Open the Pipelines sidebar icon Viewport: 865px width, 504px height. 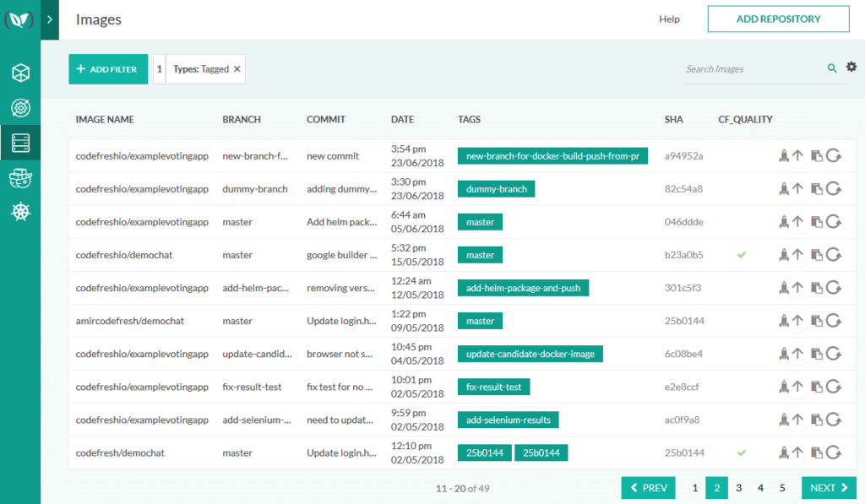(20, 108)
